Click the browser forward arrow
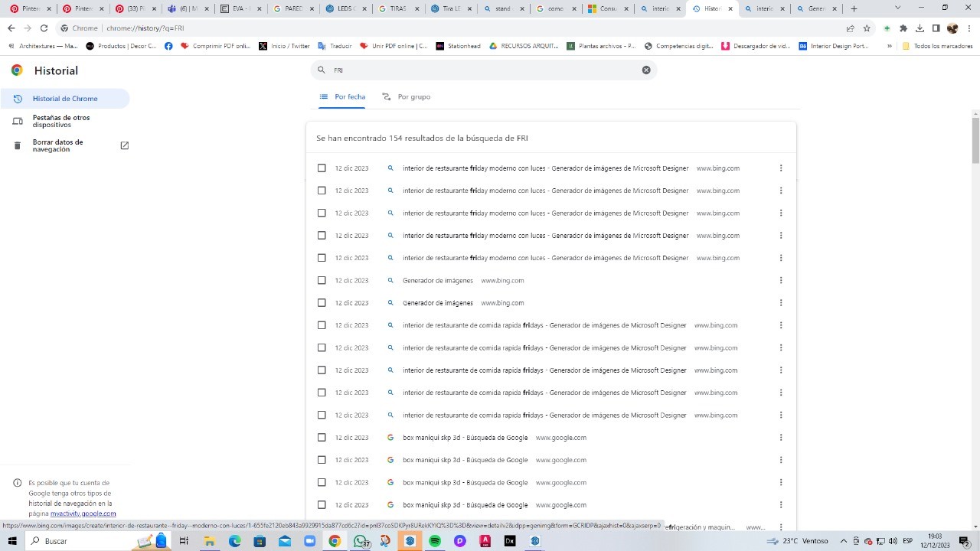 click(x=28, y=28)
